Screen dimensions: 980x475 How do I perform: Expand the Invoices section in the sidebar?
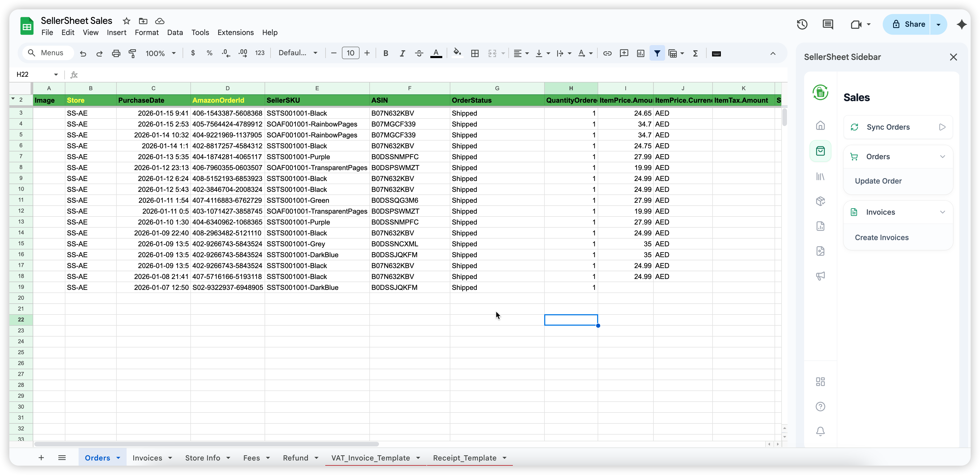pyautogui.click(x=943, y=212)
